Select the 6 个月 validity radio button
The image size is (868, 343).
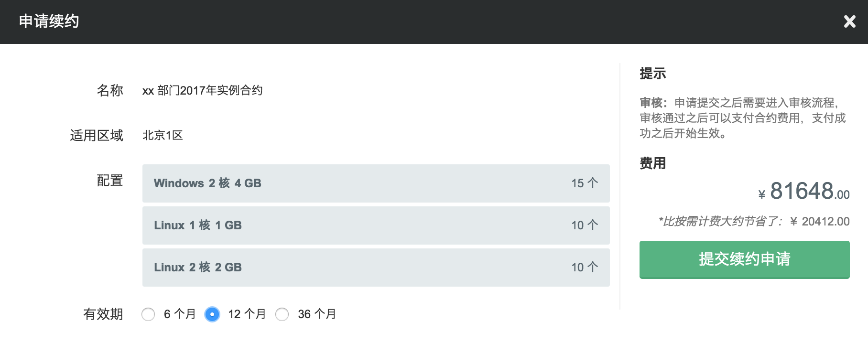point(148,314)
